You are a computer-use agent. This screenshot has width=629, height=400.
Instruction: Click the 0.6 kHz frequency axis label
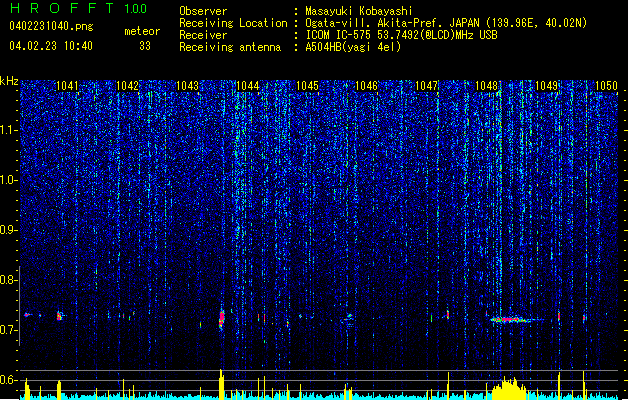(9, 380)
